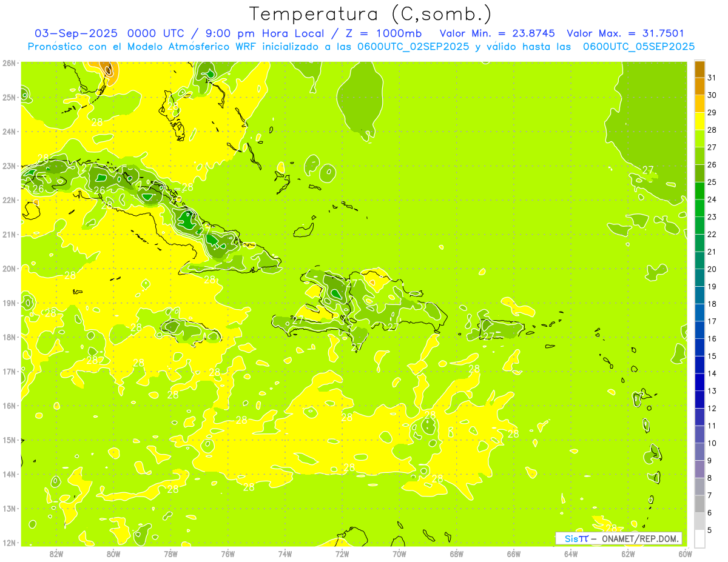Viewport: 728px width, 562px height.
Task: Click the "26N" latitude label
Action: tap(9, 63)
